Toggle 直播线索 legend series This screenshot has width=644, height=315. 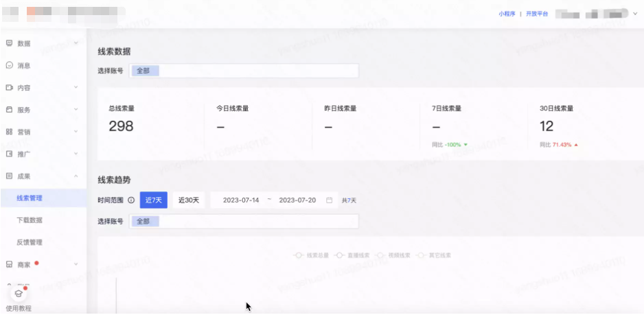point(352,255)
